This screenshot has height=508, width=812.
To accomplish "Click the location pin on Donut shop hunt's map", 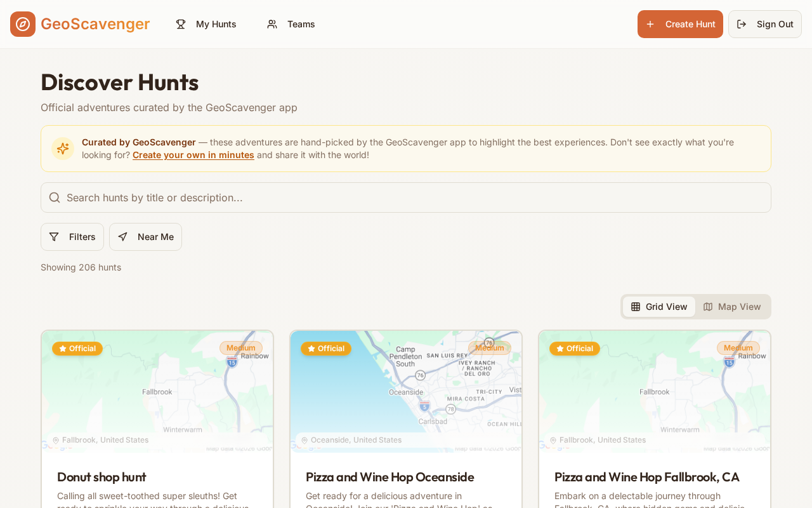I will pyautogui.click(x=56, y=440).
